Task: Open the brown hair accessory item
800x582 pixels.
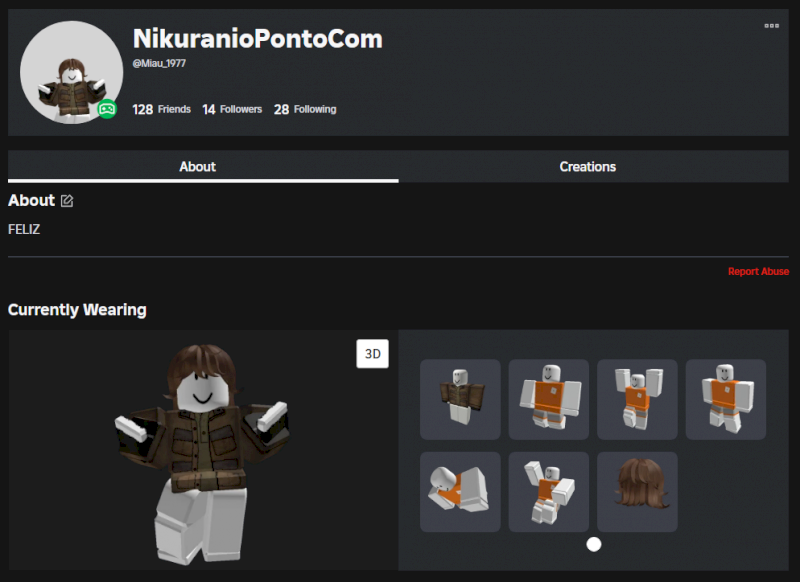Action: (x=637, y=492)
